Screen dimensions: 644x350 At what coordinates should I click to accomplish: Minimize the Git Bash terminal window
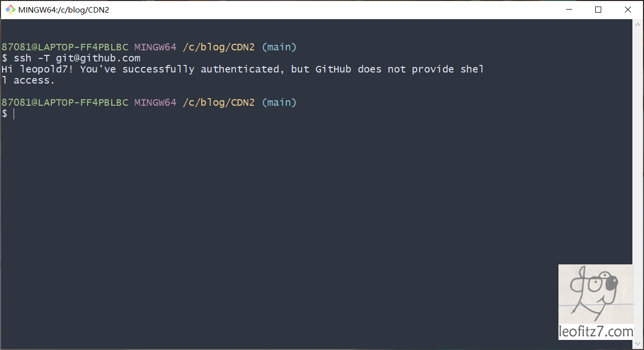tap(569, 10)
